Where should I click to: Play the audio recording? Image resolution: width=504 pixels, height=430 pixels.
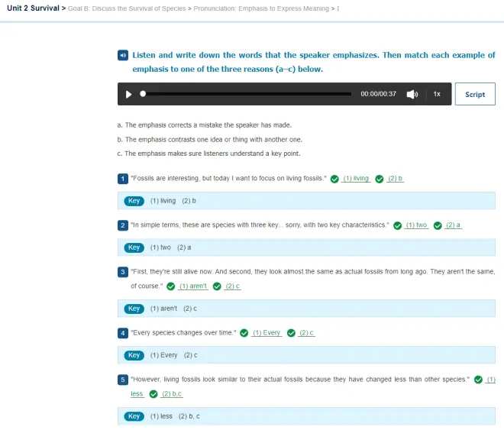(128, 94)
